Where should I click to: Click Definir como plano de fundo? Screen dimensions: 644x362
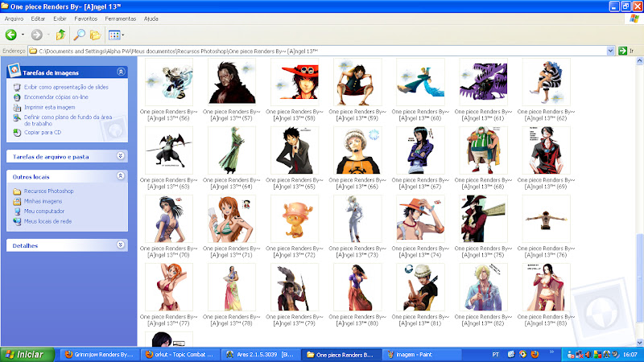[68, 120]
